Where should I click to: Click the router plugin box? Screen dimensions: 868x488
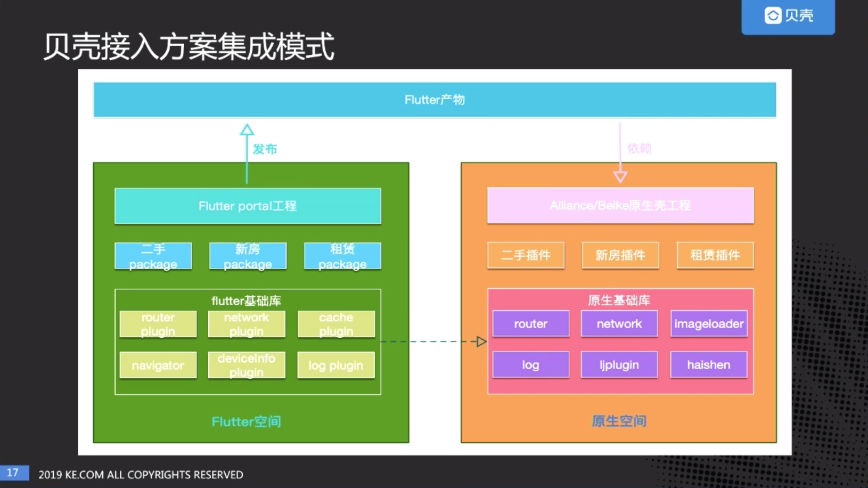tap(158, 324)
